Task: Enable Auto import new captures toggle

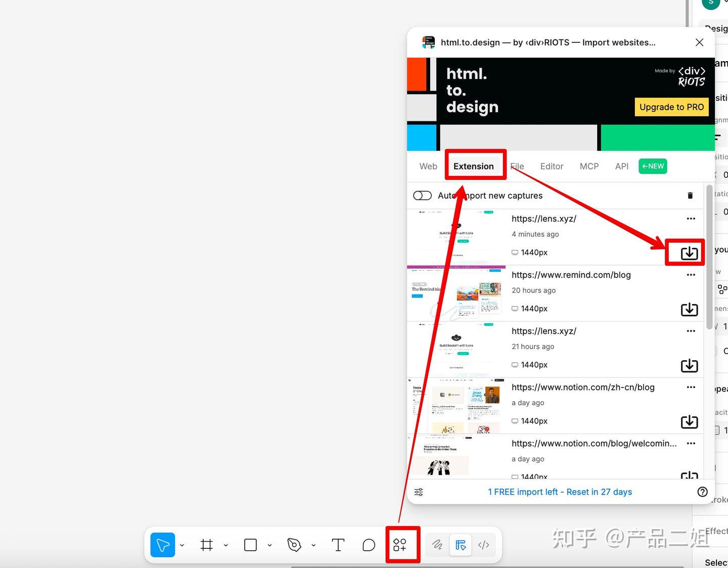Action: pos(422,196)
